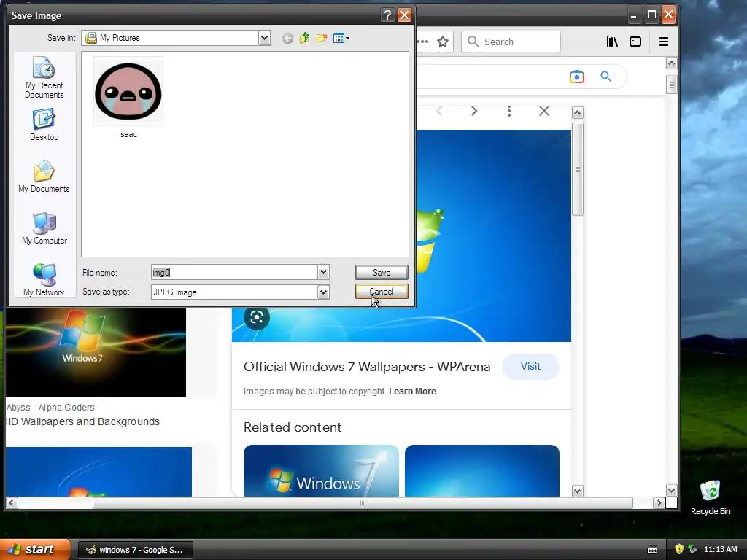
Task: Open HD Wallpapers and Backgrounds result link
Action: click(x=83, y=422)
